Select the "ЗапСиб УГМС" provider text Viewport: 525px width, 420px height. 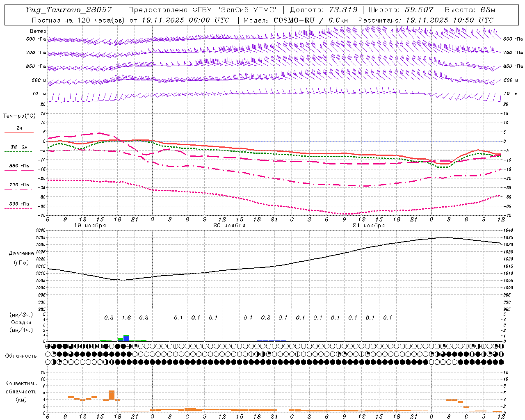(x=247, y=10)
